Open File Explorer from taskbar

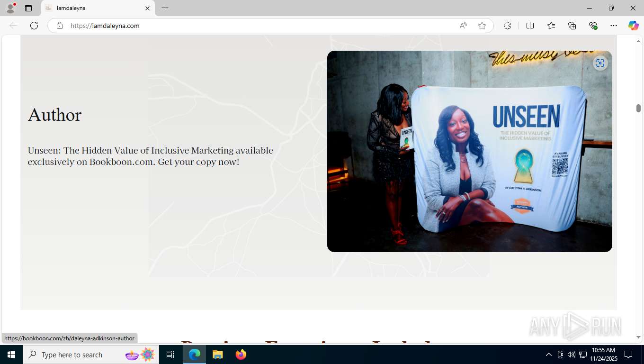217,355
